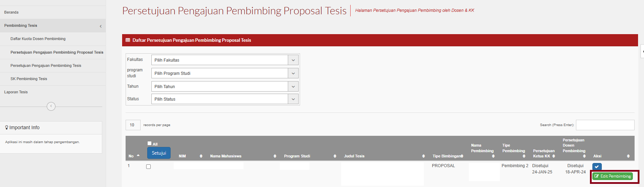Go to SK Pembimbing Tesis menu
The width and height of the screenshot is (644, 187).
click(x=29, y=79)
